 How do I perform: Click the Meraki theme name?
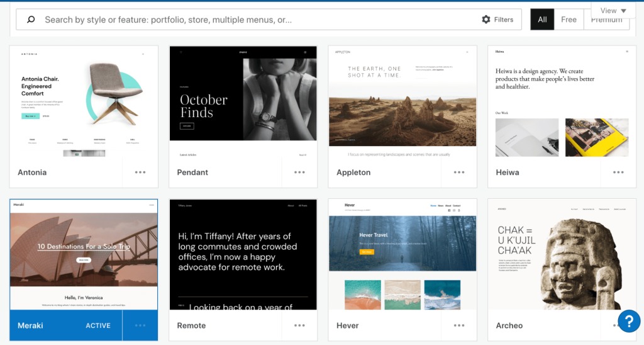[x=30, y=325]
